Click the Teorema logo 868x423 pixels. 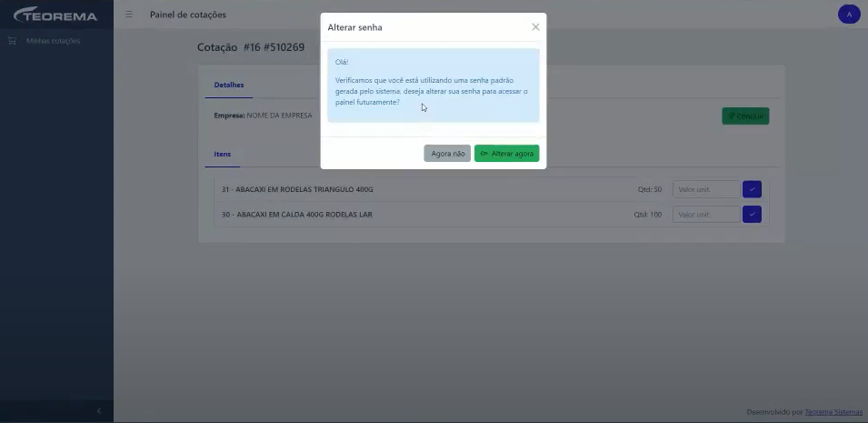[x=55, y=15]
